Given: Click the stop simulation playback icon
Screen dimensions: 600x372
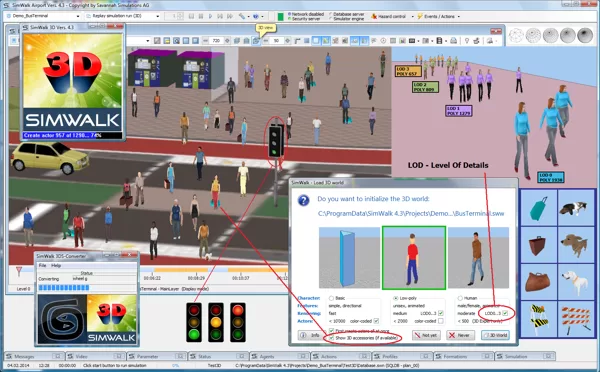Looking at the screenshot, I should tap(191, 16).
